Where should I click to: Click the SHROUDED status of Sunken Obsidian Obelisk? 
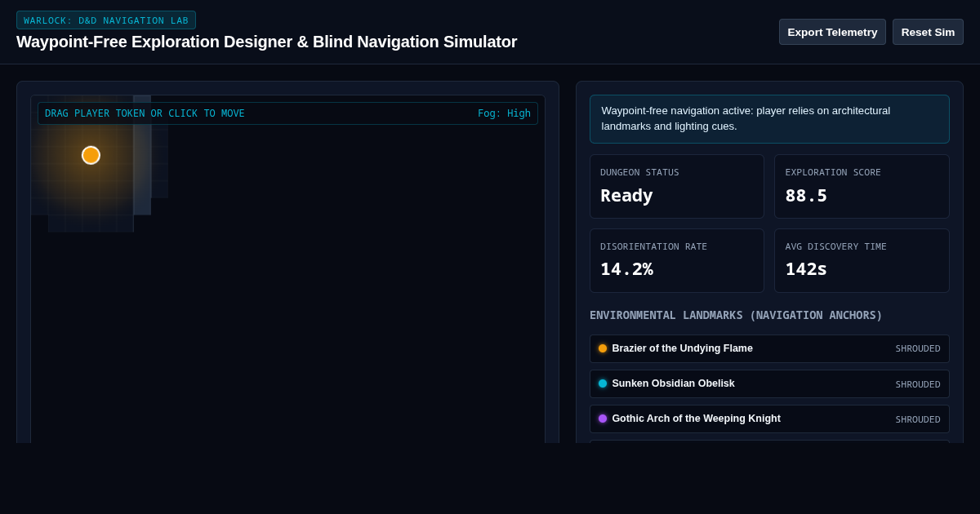918,384
